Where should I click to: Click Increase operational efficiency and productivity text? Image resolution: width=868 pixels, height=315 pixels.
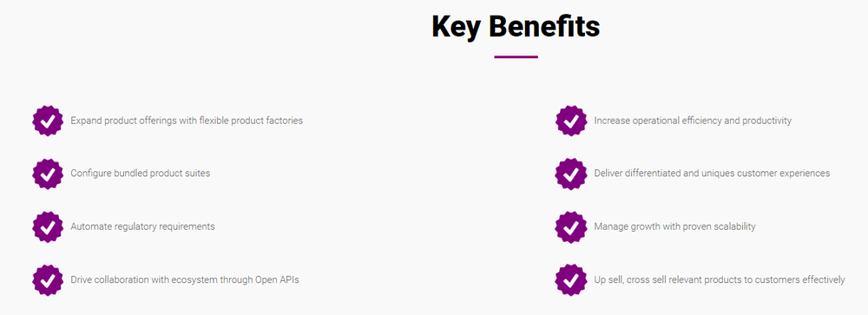pos(693,121)
